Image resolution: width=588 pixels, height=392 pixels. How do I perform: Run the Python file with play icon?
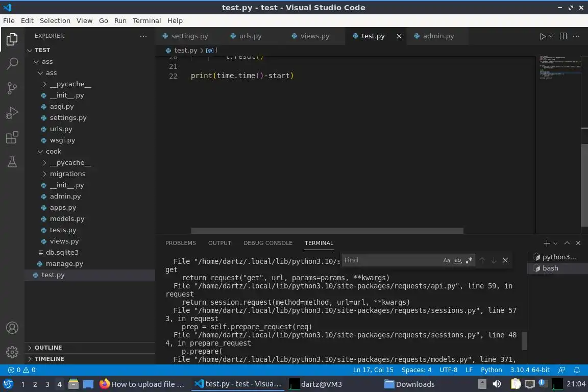[542, 36]
